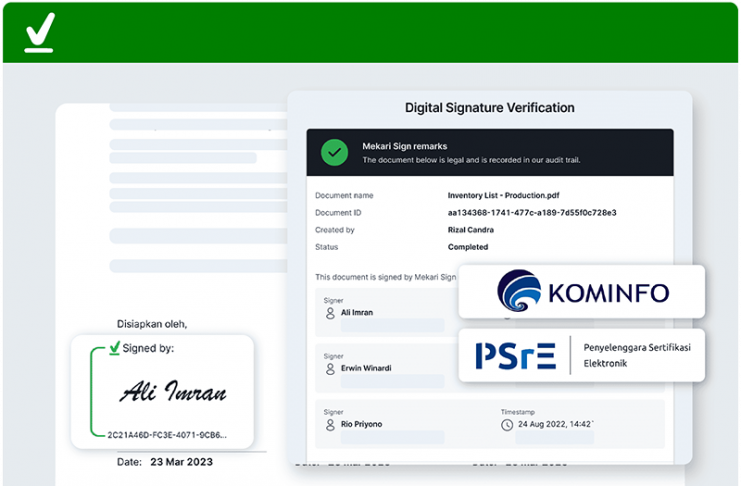This screenshot has width=741, height=486.
Task: Click the signature hash 2C21A46D-FC3E-4071
Action: click(x=167, y=435)
